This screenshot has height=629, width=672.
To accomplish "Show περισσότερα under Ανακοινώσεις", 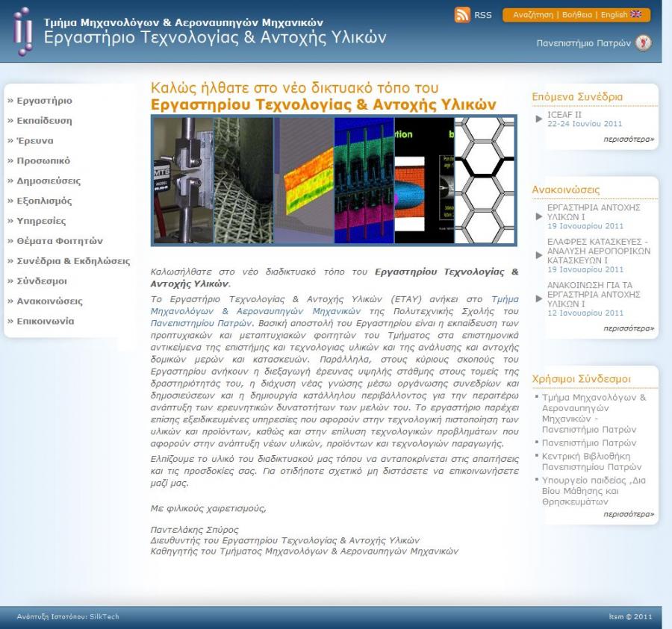I will (629, 328).
